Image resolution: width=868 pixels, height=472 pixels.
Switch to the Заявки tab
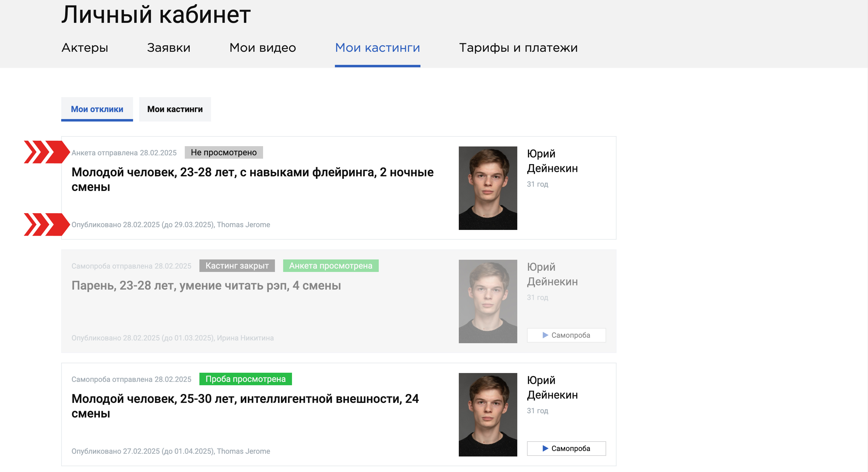[x=168, y=48]
